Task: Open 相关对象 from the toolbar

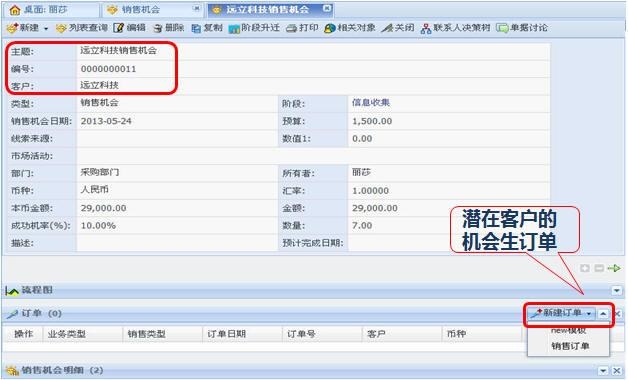Action: click(350, 28)
